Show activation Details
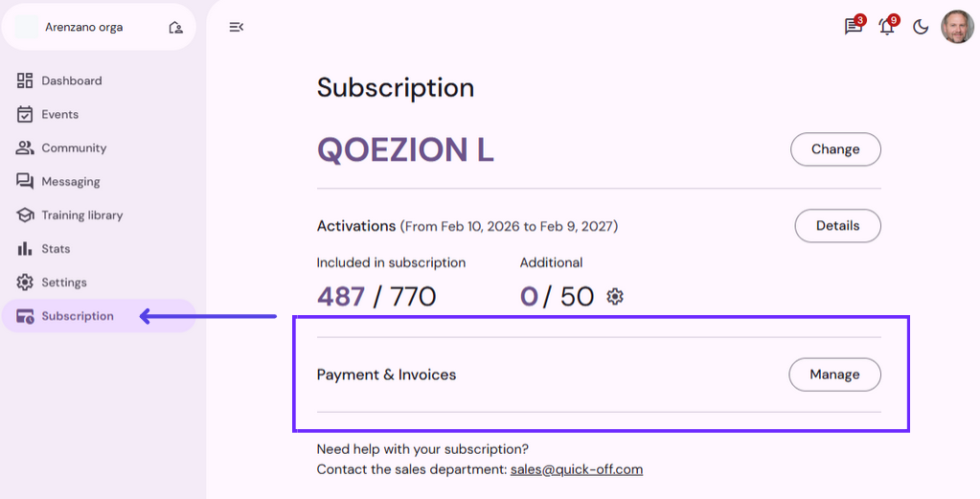Image resolution: width=980 pixels, height=499 pixels. [x=837, y=226]
